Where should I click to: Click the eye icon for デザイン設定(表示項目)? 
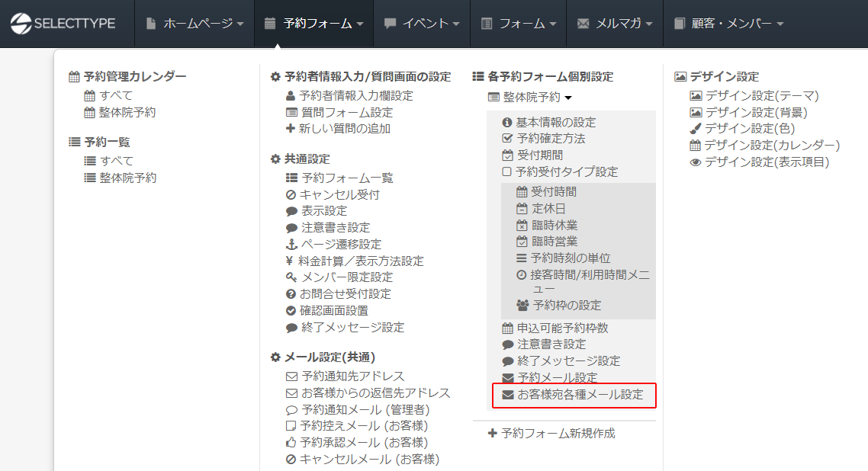695,162
